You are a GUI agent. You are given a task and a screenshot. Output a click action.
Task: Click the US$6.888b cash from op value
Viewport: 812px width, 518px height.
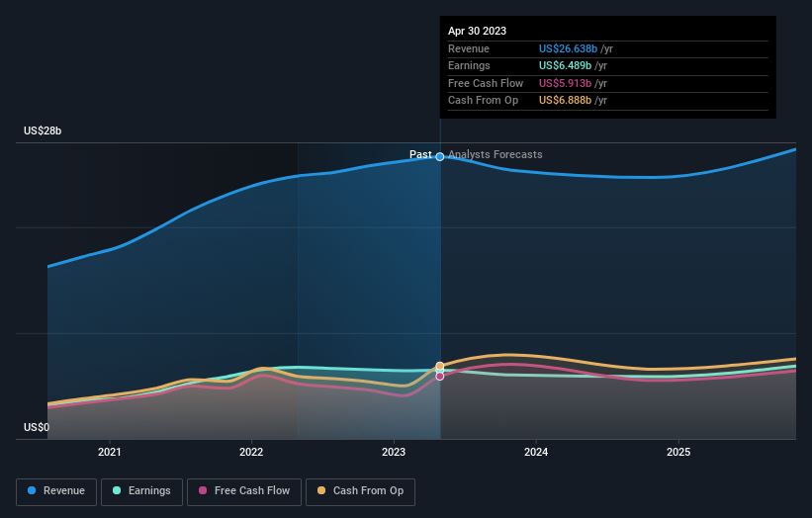[565, 101]
